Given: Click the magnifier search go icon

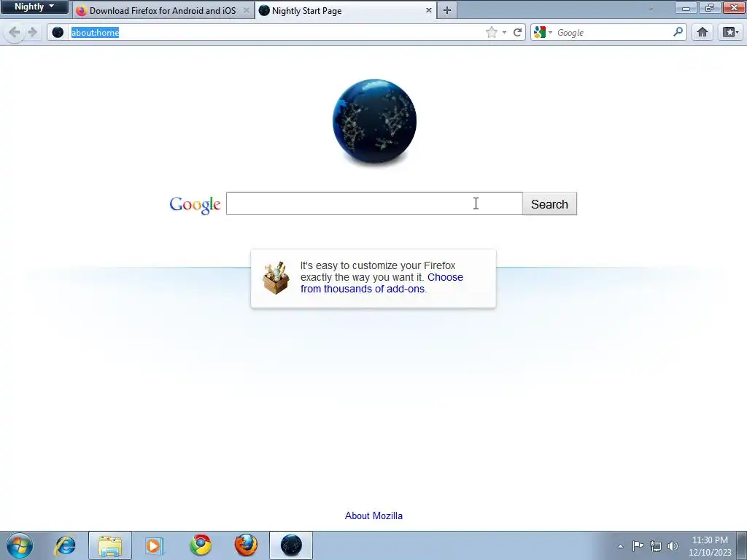Looking at the screenshot, I should [678, 32].
